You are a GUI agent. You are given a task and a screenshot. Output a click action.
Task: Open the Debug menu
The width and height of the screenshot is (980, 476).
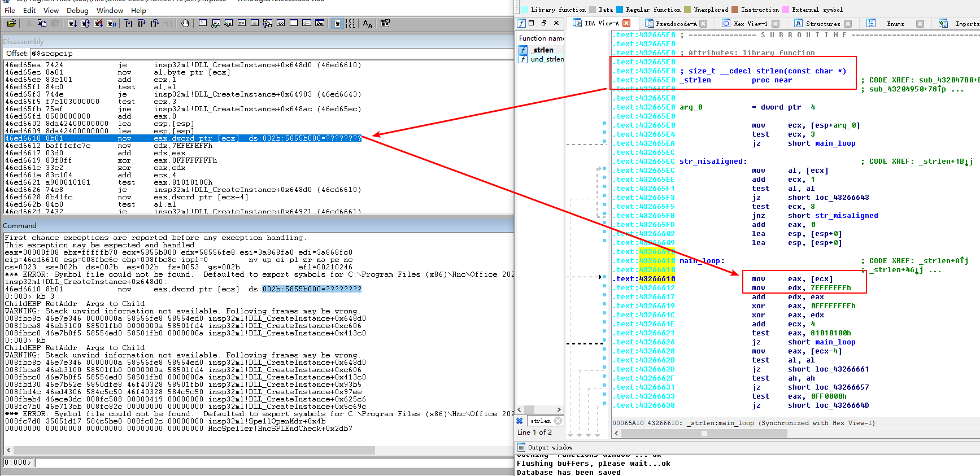click(x=77, y=10)
